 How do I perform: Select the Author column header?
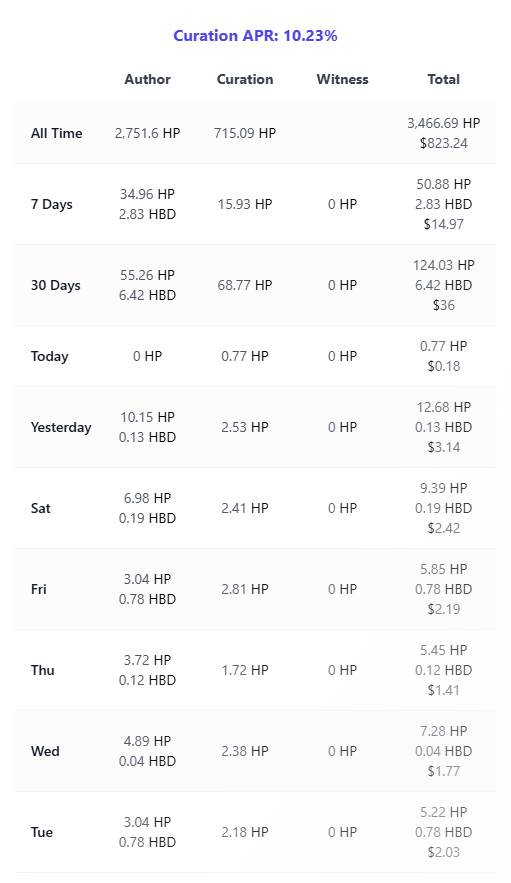[x=148, y=79]
